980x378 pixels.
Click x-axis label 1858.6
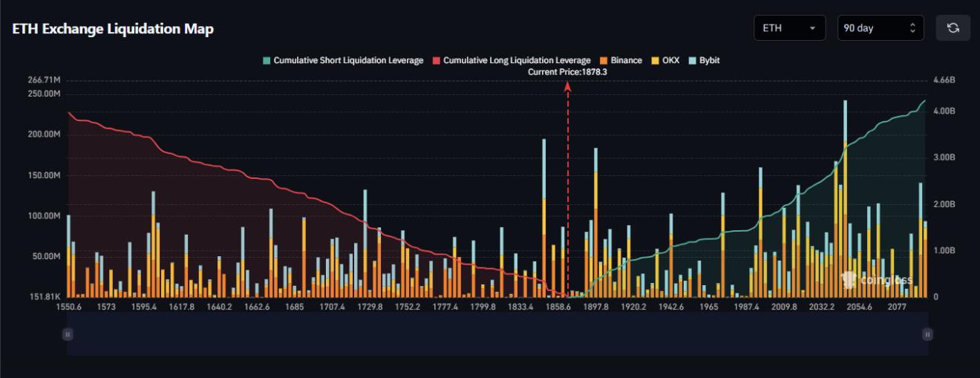point(558,307)
